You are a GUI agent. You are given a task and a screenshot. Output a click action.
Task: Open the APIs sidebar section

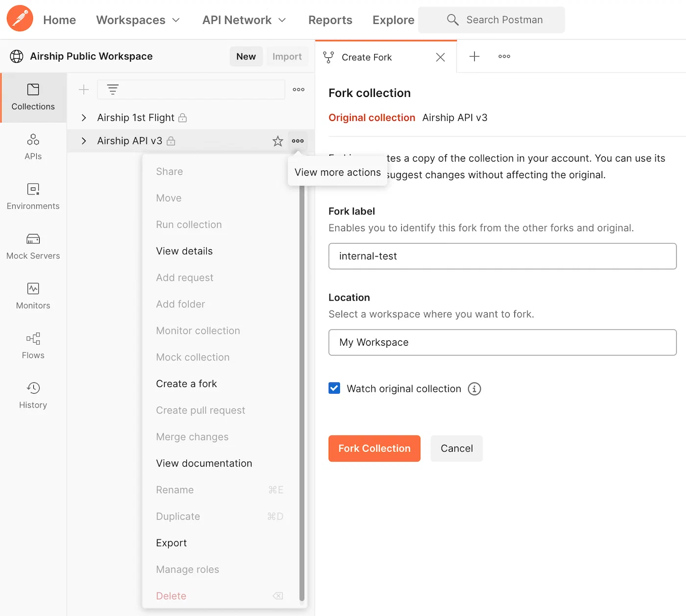33,147
